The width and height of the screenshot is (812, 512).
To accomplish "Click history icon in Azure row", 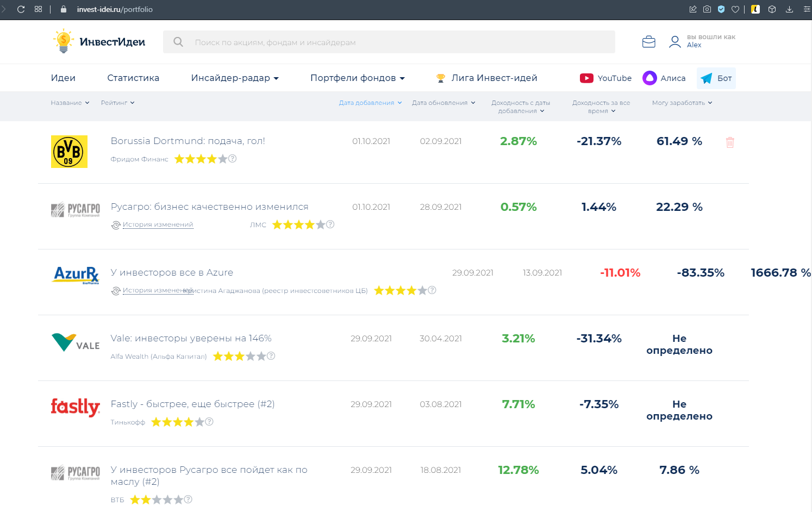I will (116, 291).
